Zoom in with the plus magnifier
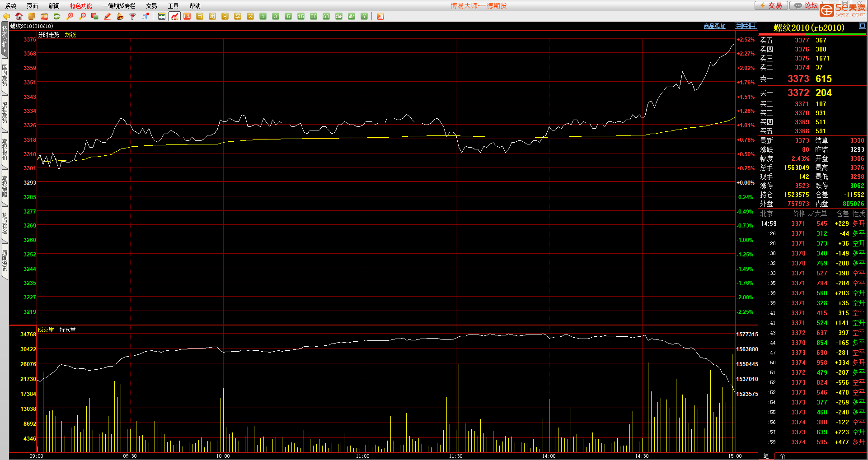The width and height of the screenshot is (868, 460). click(70, 16)
